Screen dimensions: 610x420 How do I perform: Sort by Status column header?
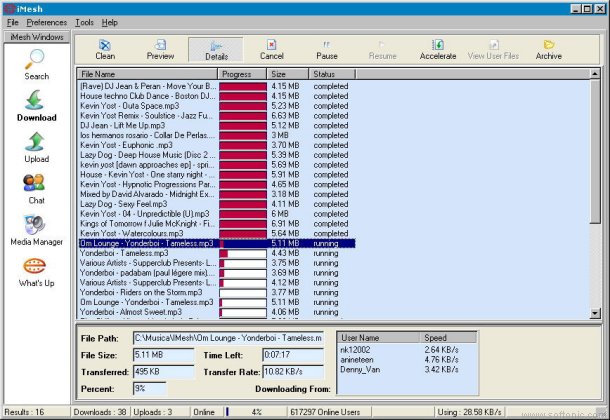(x=332, y=74)
